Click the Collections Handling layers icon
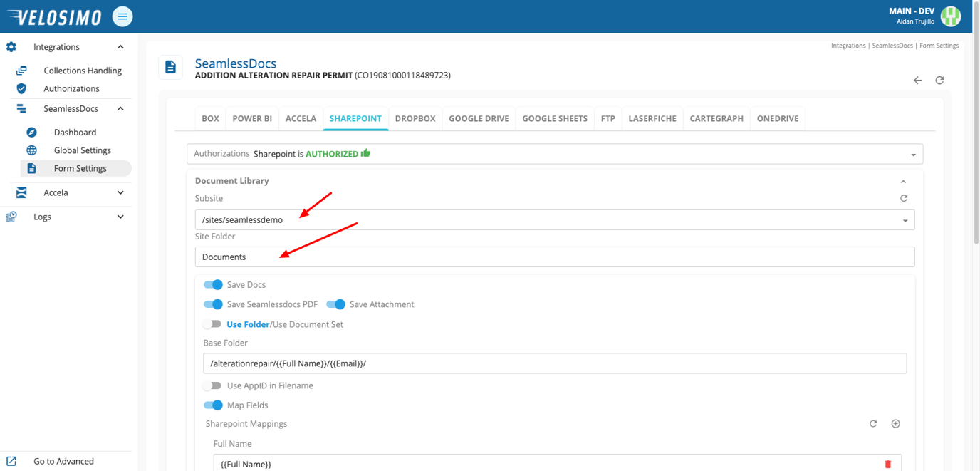 [20, 69]
